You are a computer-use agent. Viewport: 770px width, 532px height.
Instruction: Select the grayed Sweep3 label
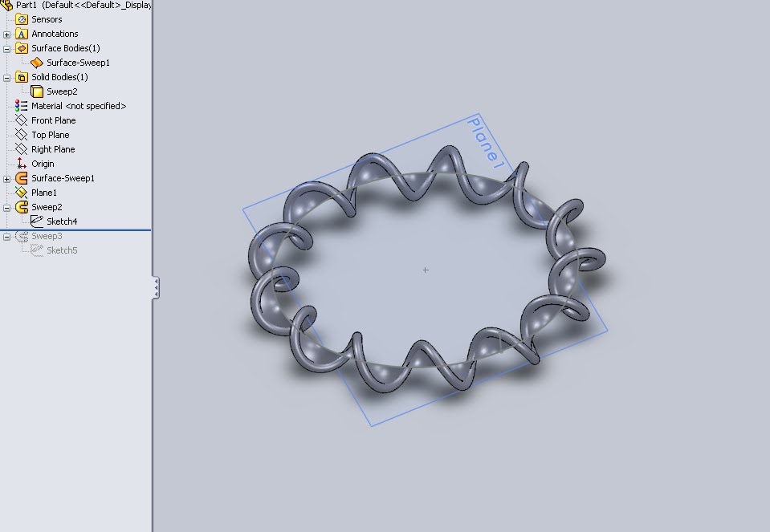click(x=47, y=236)
